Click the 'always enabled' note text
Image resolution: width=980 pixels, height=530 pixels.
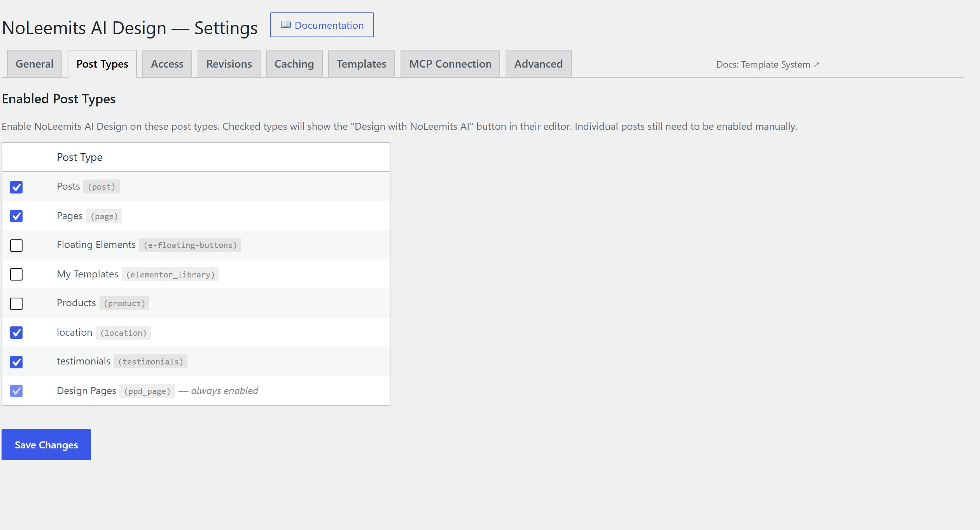point(225,391)
